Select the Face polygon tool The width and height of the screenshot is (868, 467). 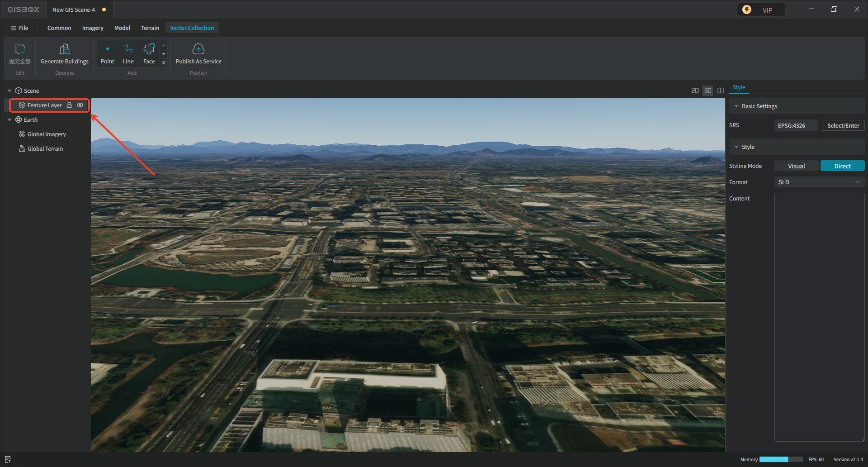[x=149, y=54]
